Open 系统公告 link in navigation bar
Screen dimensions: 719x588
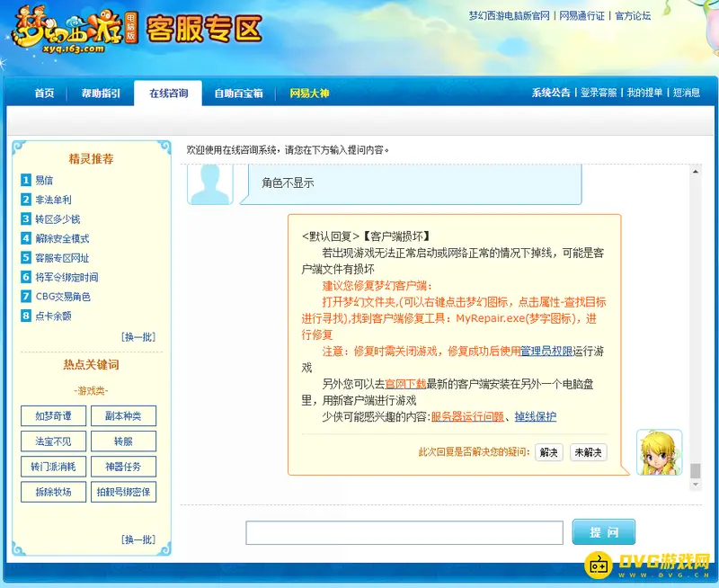pos(551,93)
